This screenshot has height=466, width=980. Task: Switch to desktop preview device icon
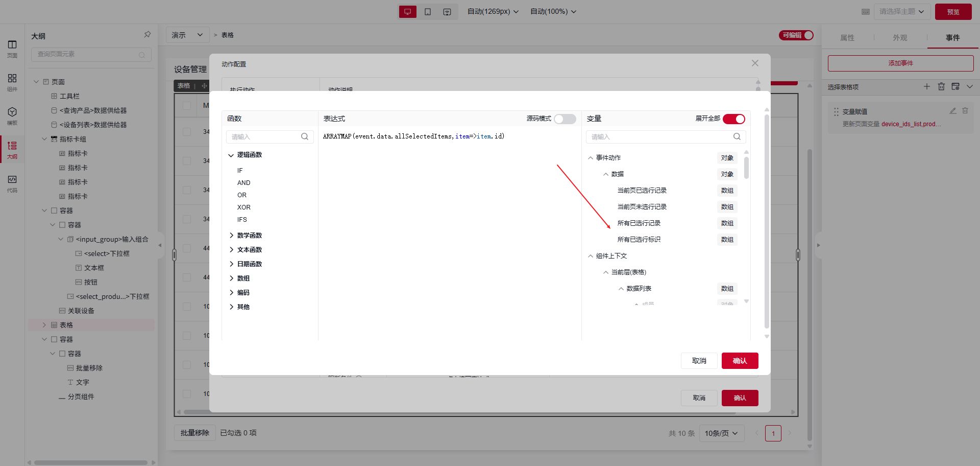click(407, 12)
